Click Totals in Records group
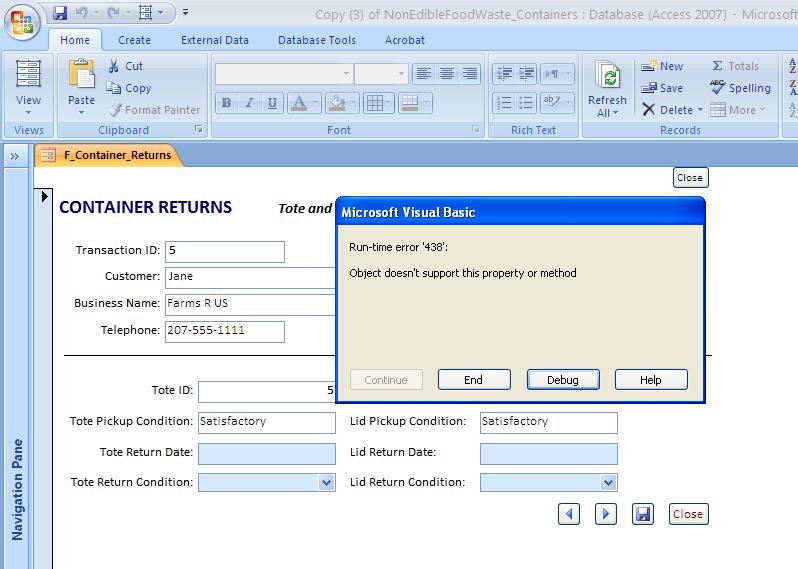The image size is (798, 569). tap(735, 66)
